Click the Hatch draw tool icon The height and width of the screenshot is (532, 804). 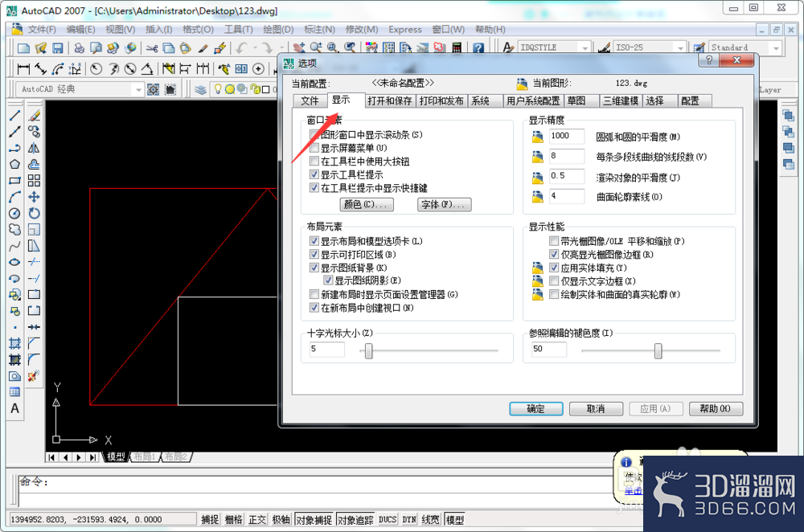pos(14,343)
